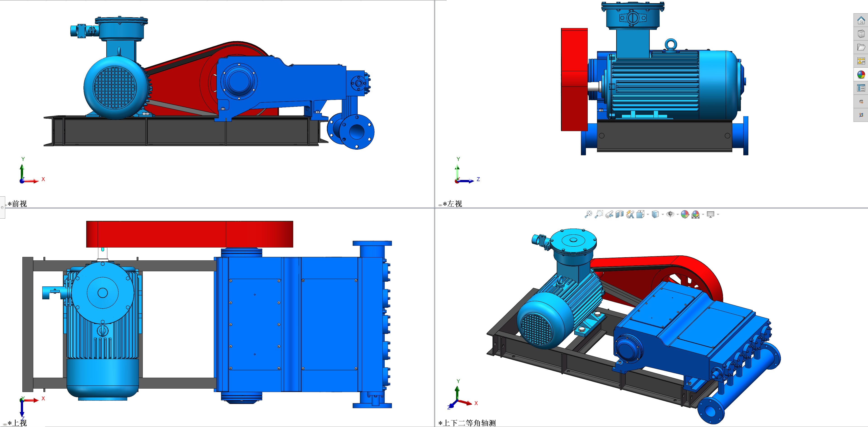Open the Design Library tab

[861, 34]
